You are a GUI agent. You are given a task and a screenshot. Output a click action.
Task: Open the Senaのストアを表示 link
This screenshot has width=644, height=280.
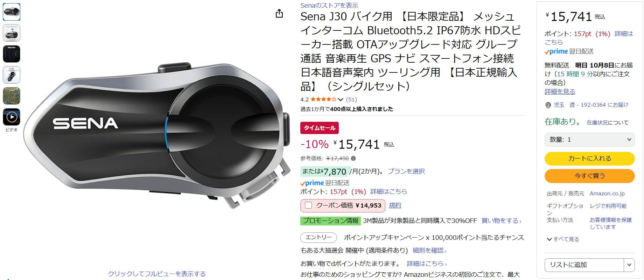[329, 5]
